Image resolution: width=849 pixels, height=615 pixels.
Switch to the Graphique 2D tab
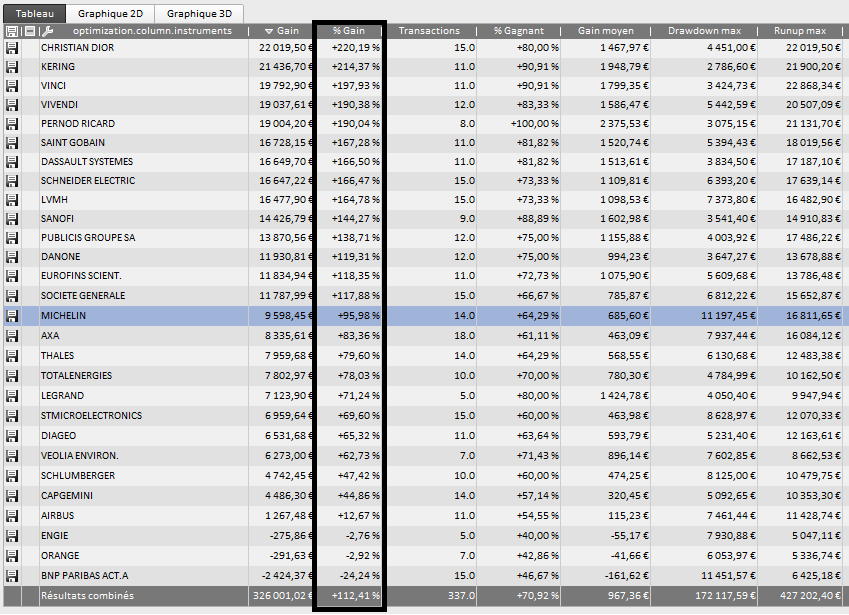(x=110, y=14)
